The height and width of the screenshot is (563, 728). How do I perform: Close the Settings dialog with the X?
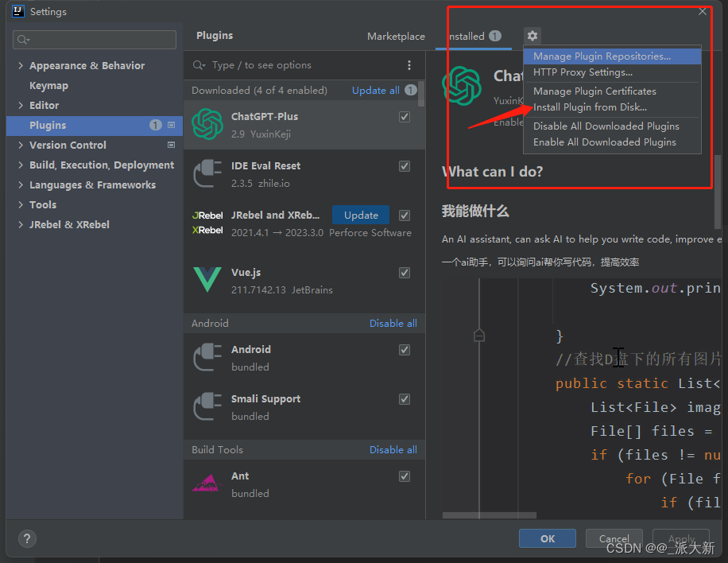703,12
